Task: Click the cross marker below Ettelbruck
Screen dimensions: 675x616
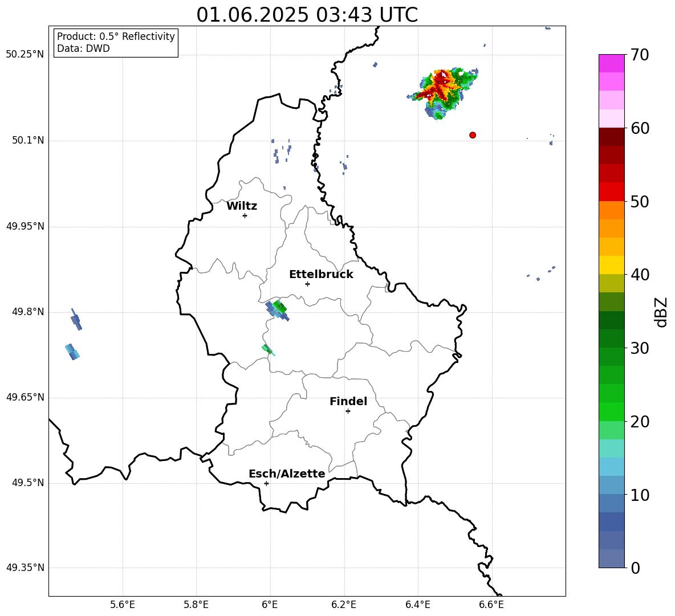Action: click(307, 284)
